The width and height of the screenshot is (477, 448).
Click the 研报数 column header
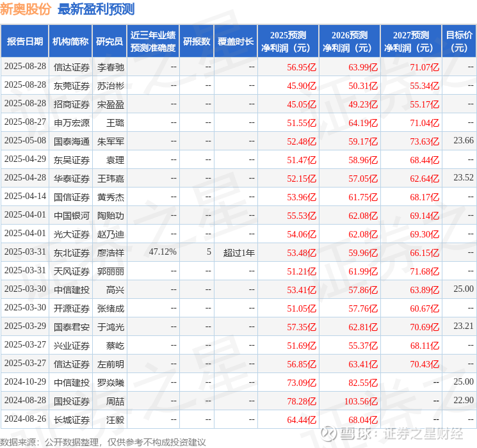197,42
